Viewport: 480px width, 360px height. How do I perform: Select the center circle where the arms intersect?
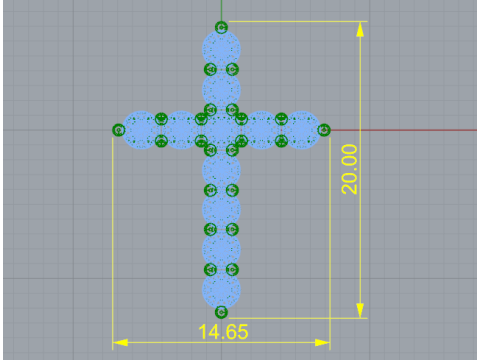click(x=221, y=130)
